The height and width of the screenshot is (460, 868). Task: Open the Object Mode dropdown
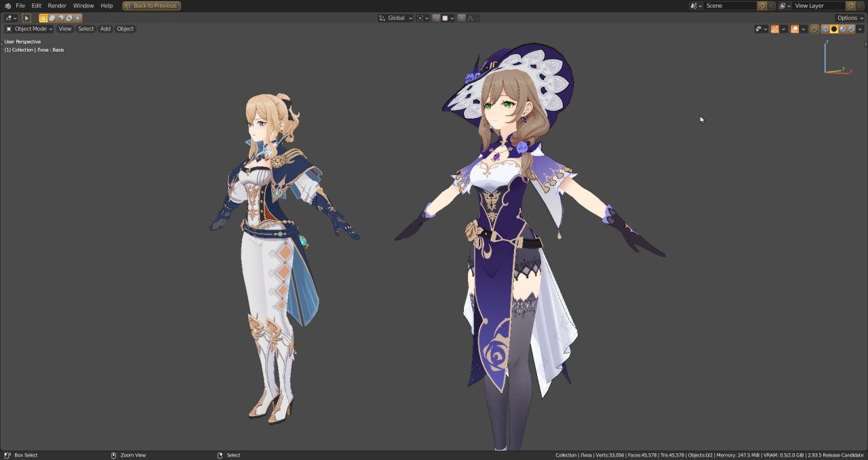pos(29,29)
